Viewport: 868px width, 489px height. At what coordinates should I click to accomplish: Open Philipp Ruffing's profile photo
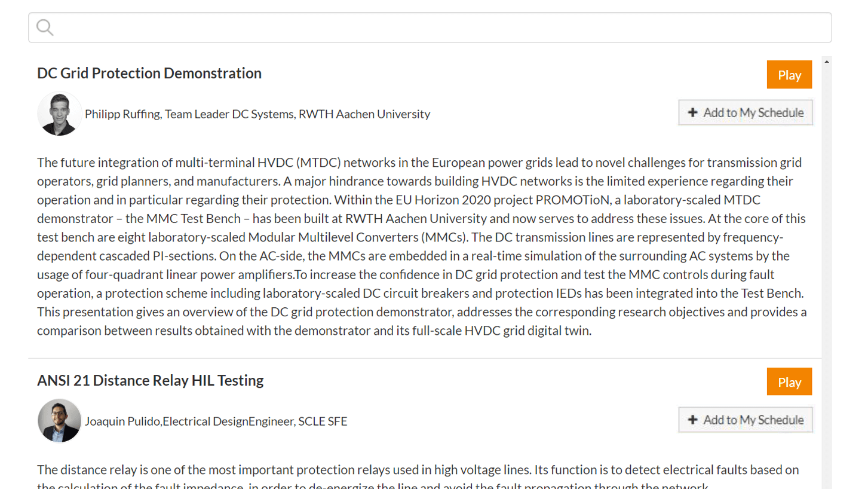pos(59,114)
